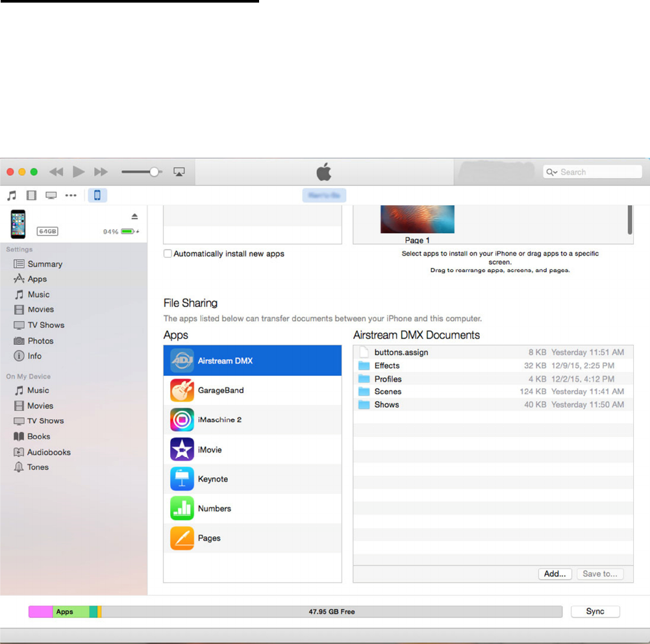650x644 pixels.
Task: Select Airstream DMX app icon
Action: click(x=182, y=360)
